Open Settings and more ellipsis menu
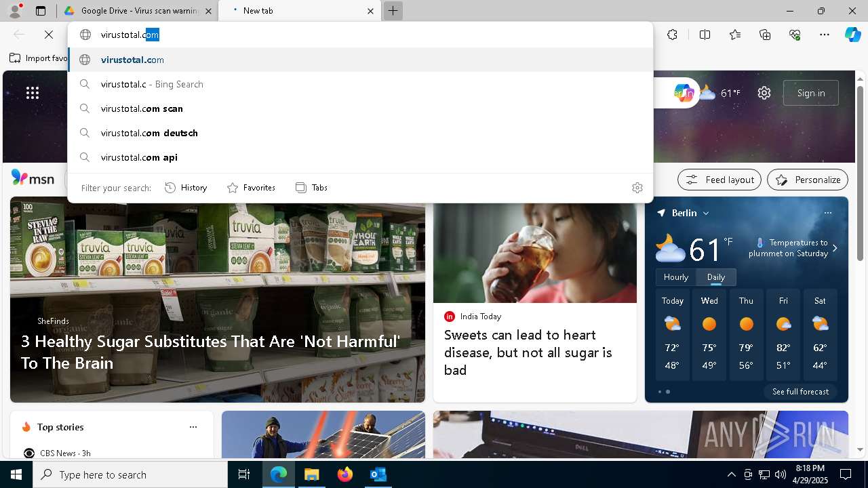The image size is (868, 488). tap(825, 35)
